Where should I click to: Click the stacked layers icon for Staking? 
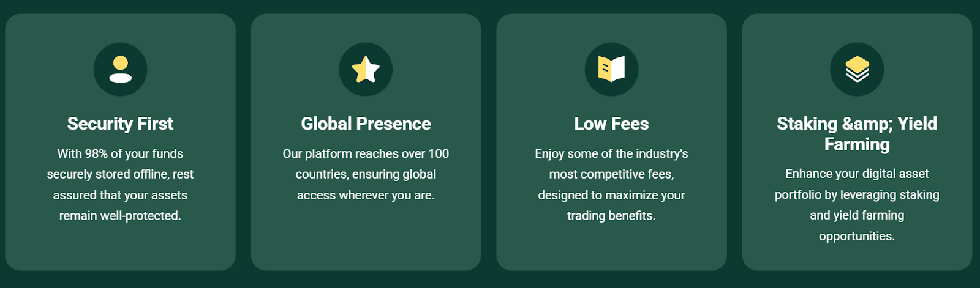pos(857,69)
